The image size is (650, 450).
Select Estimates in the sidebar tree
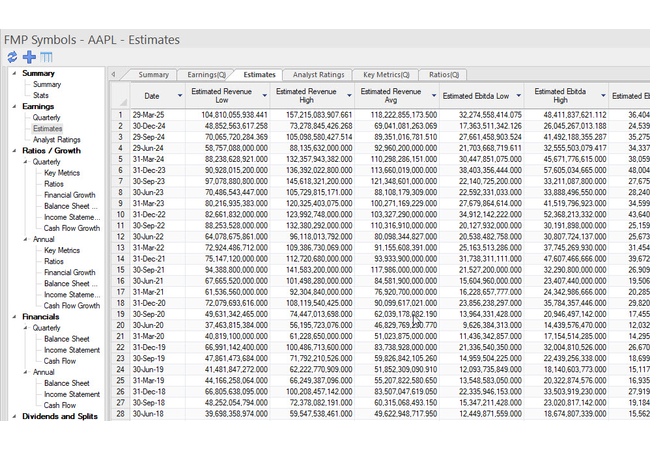48,128
